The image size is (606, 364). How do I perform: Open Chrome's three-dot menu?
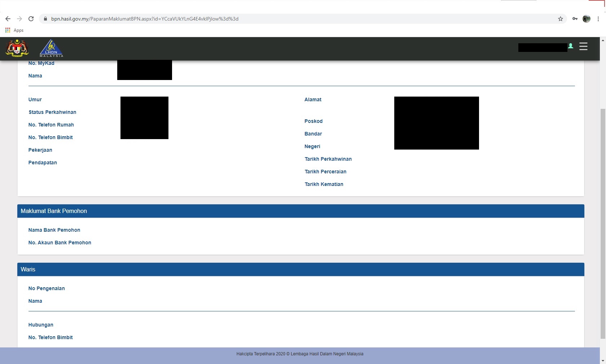598,19
